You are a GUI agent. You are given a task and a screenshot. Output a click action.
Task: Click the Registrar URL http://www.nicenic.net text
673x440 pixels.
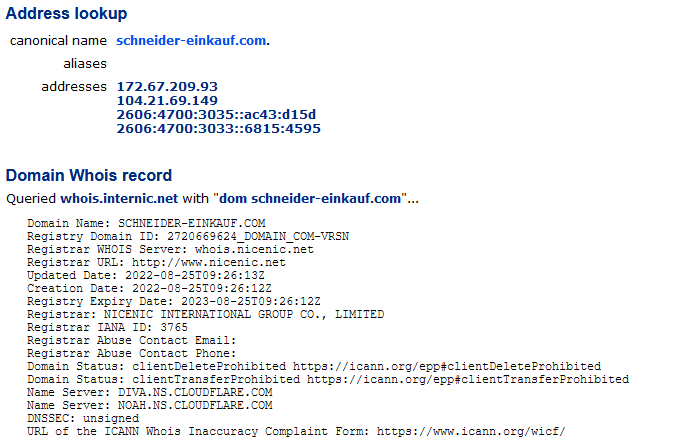(x=209, y=262)
